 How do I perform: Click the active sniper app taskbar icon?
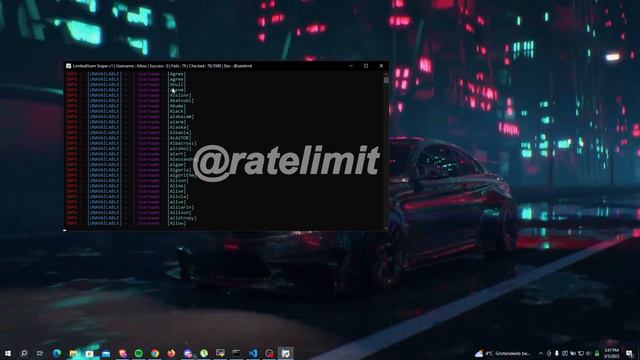click(285, 353)
